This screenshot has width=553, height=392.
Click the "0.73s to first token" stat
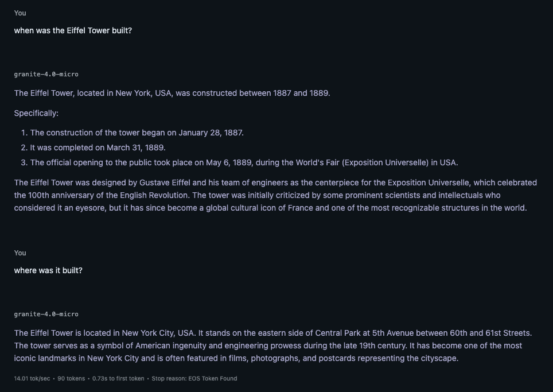pos(118,378)
